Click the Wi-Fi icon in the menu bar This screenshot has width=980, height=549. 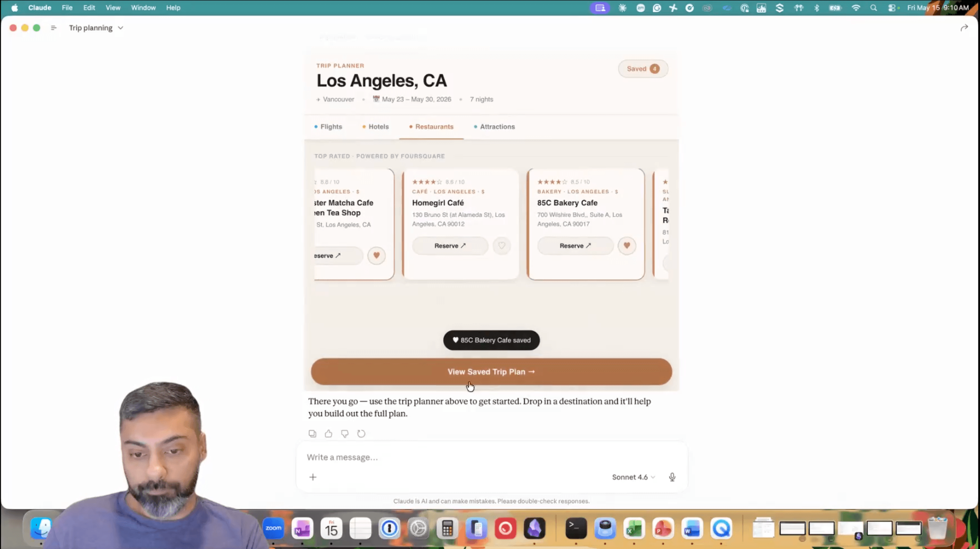pos(856,8)
